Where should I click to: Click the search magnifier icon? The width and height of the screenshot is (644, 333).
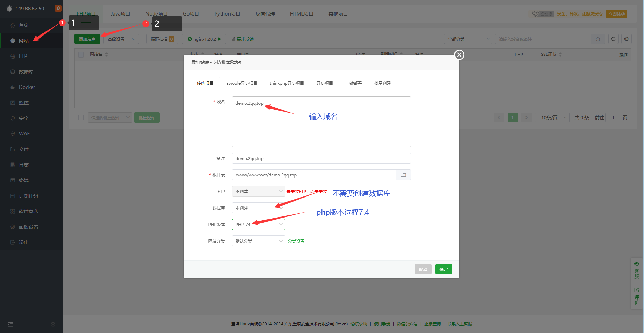click(598, 39)
